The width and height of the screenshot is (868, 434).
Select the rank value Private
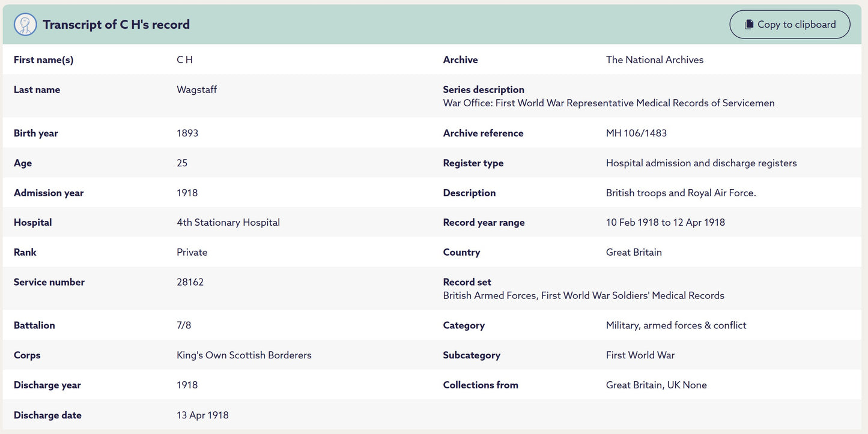[x=192, y=252]
